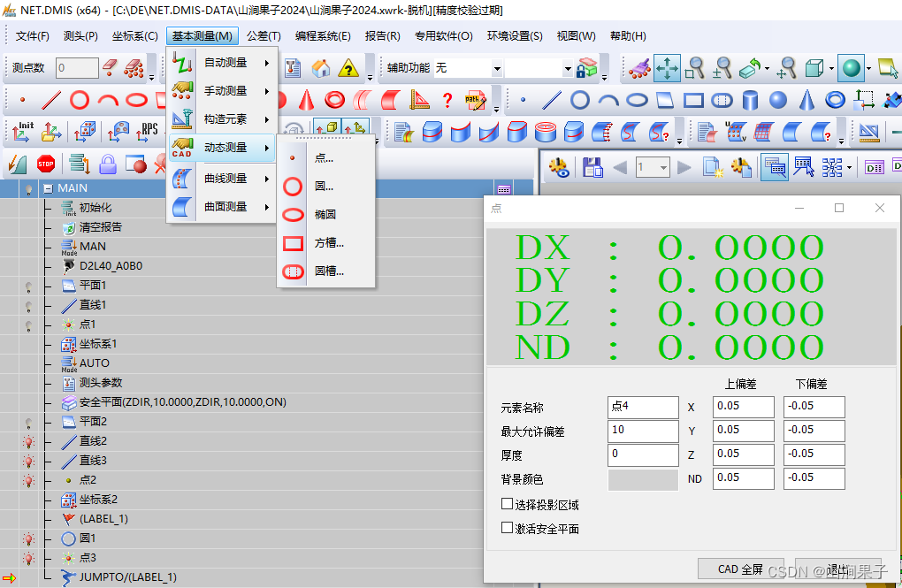902x588 pixels.
Task: Expand the 曲线测量 submenu
Action: (223, 179)
